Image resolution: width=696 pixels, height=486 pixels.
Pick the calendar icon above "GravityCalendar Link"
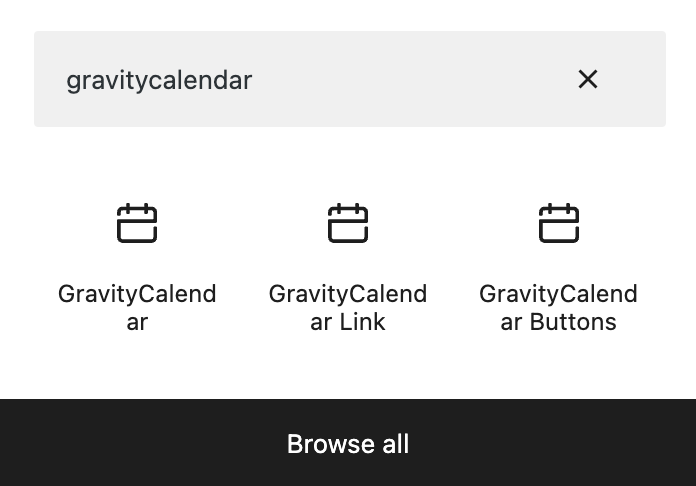[x=348, y=223]
